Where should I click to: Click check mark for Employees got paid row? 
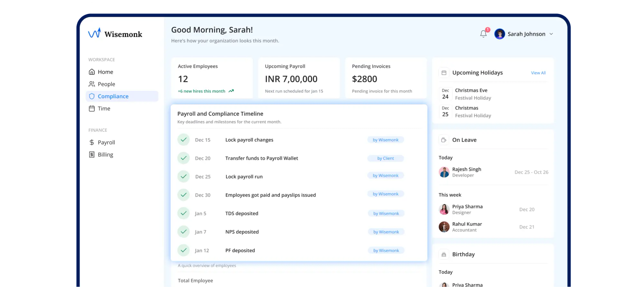tap(184, 195)
